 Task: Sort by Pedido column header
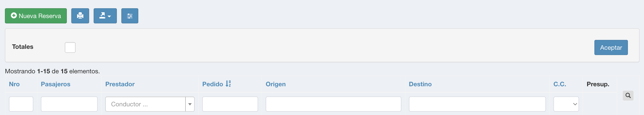[213, 84]
